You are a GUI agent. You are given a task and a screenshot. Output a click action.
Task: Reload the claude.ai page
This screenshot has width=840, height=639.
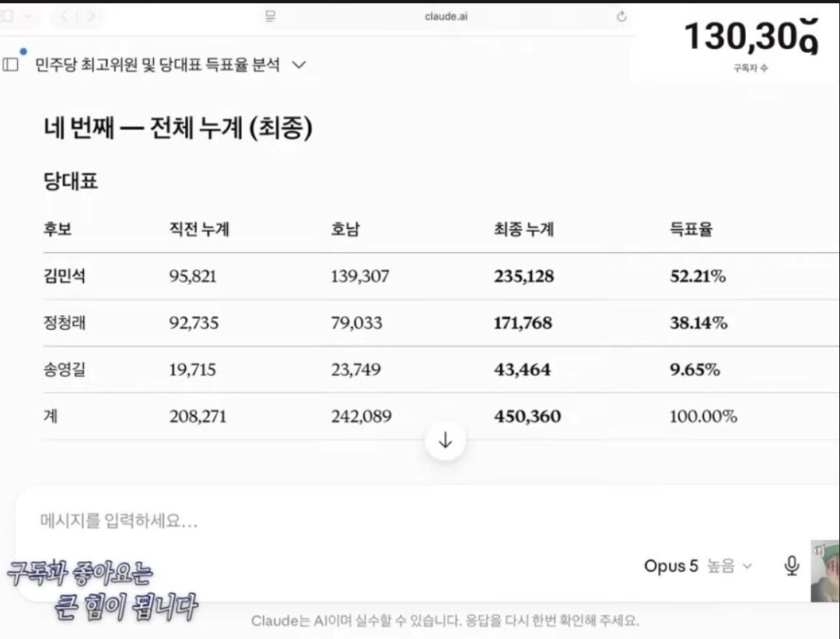click(x=621, y=16)
